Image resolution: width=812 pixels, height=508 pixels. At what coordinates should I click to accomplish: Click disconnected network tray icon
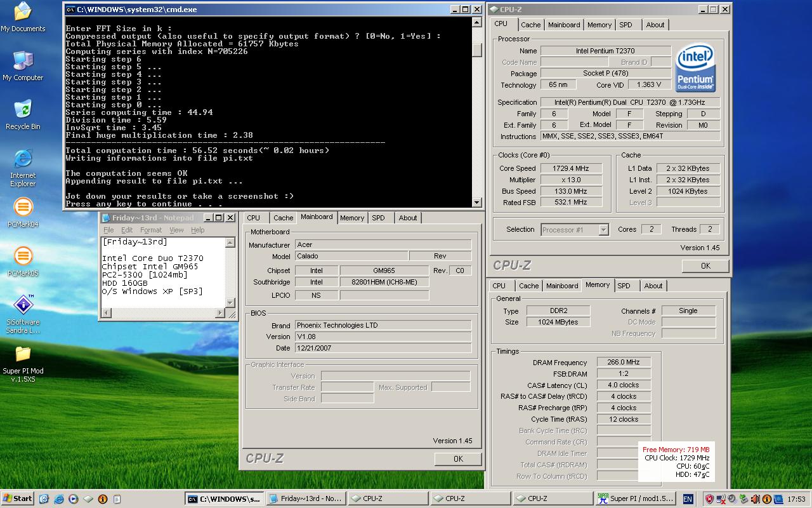pos(721,499)
